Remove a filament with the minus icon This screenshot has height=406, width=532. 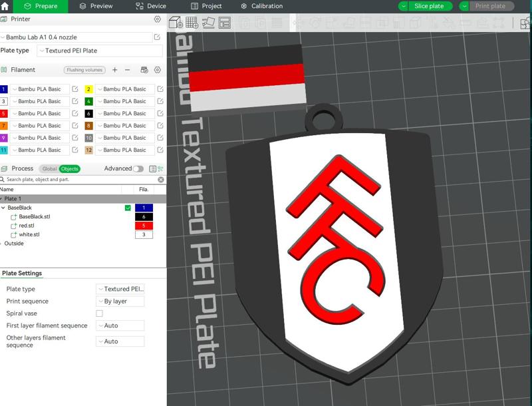pyautogui.click(x=127, y=69)
